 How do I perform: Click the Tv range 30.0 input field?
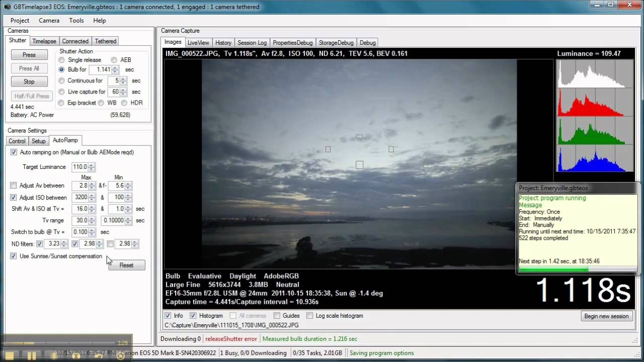80,221
